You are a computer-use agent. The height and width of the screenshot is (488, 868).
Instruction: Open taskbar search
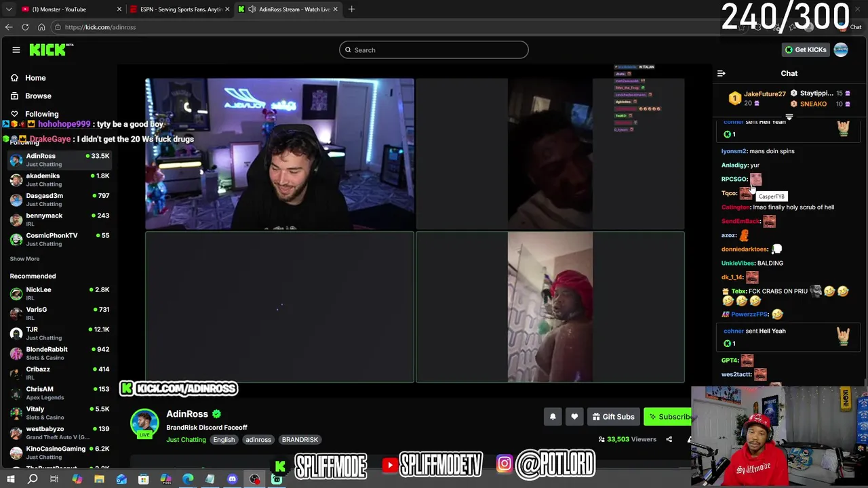point(33,479)
